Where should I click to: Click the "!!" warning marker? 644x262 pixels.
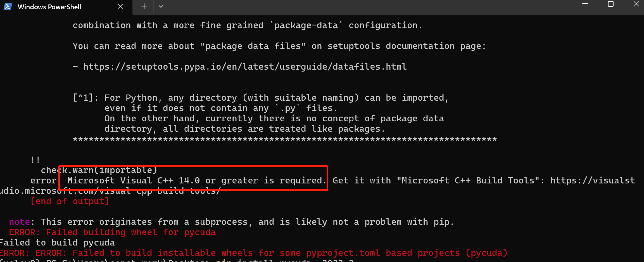click(x=35, y=160)
